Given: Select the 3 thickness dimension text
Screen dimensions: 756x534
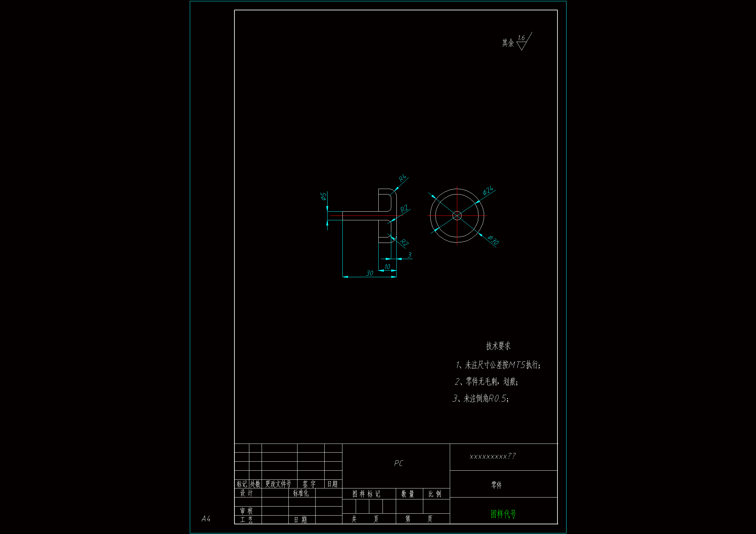Looking at the screenshot, I should 409,255.
